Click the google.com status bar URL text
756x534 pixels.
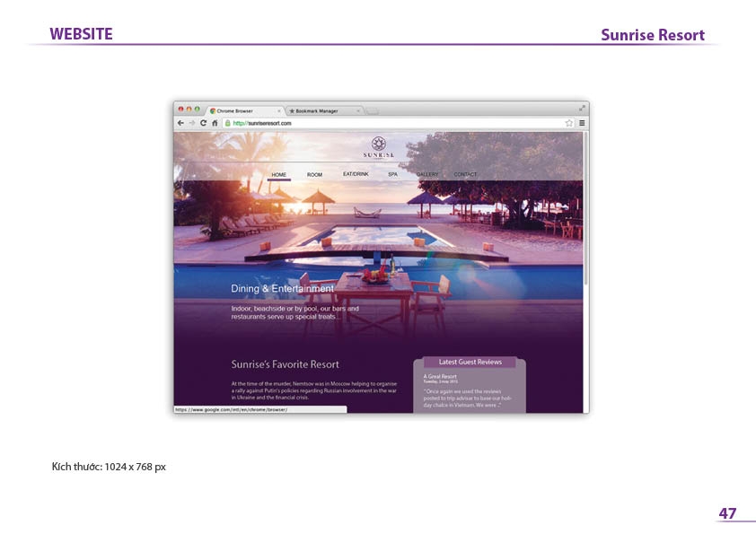click(232, 409)
